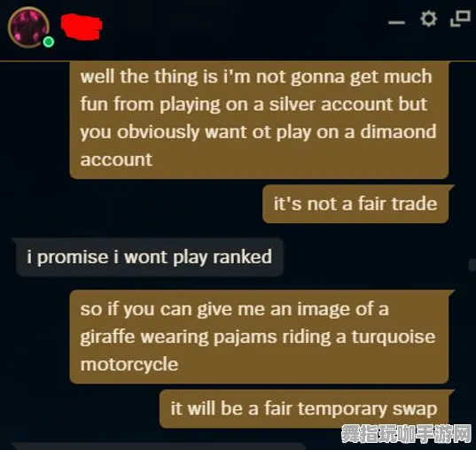
Task: Click the partially visible message at the bottom
Action: (152, 446)
